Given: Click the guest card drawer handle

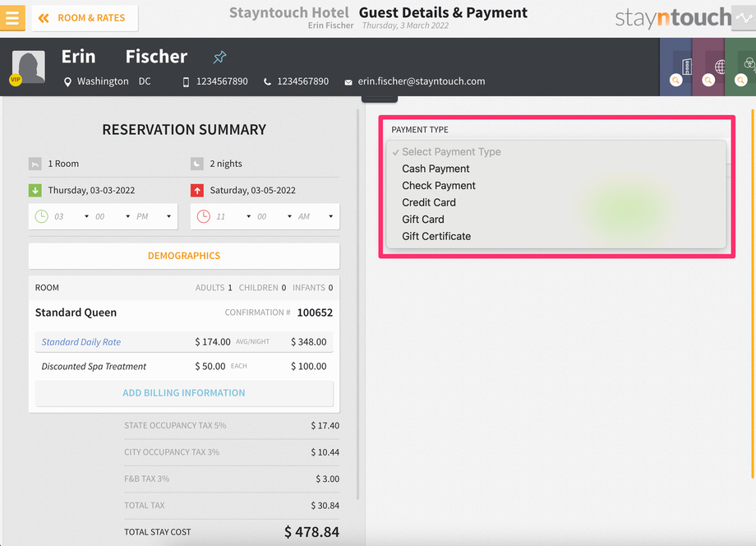Looking at the screenshot, I should 380,99.
